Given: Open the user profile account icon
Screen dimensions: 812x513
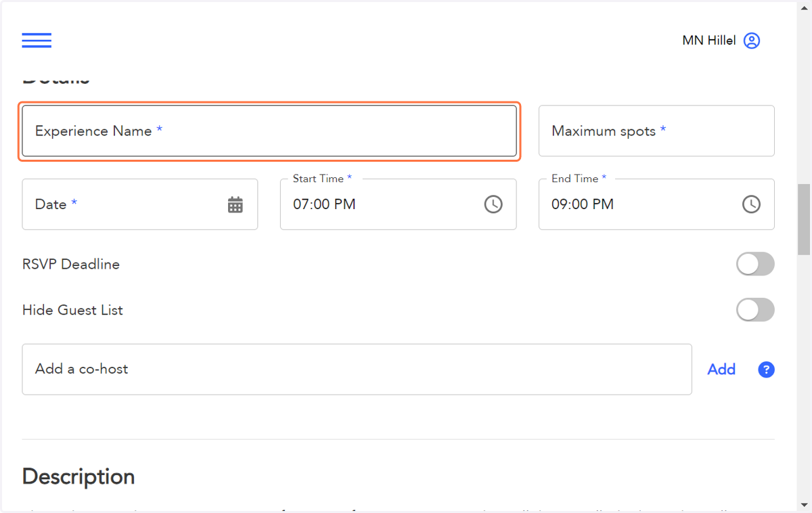Looking at the screenshot, I should pyautogui.click(x=752, y=41).
